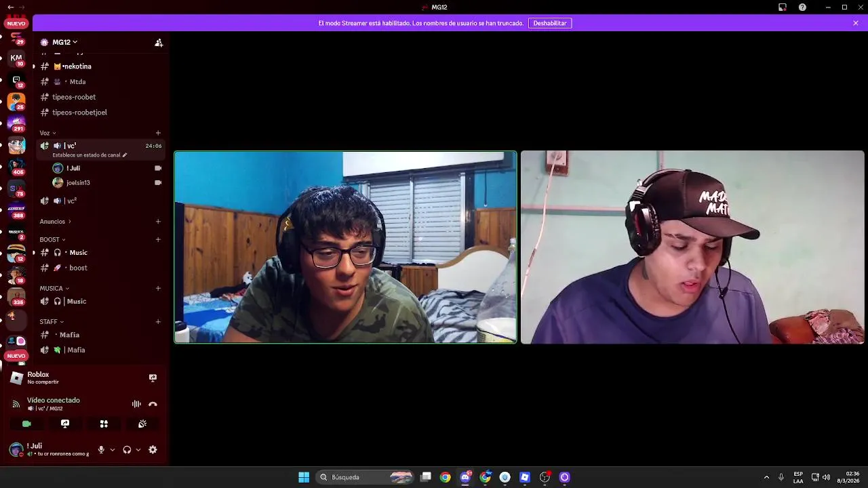Turn off the camera with the green video button
The height and width of the screenshot is (488, 868).
(26, 424)
